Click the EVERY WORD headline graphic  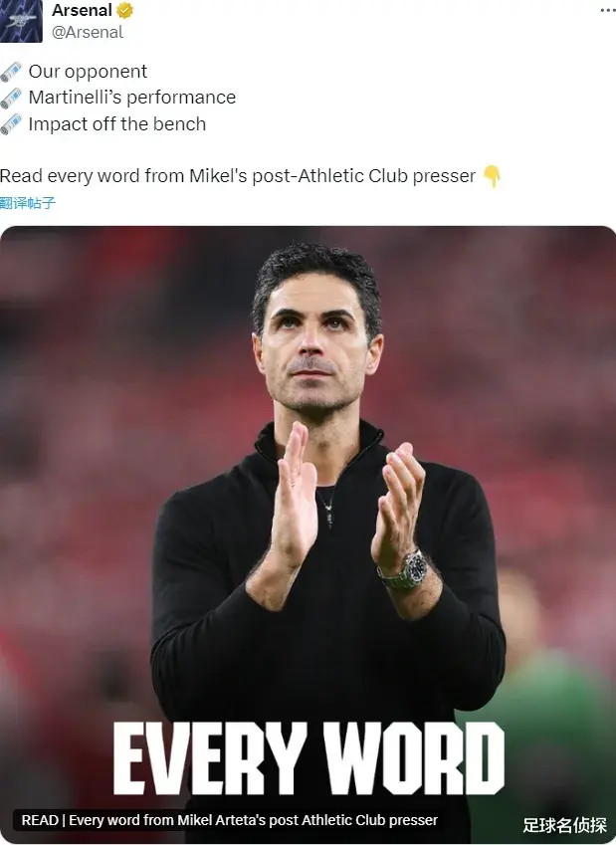(308, 758)
